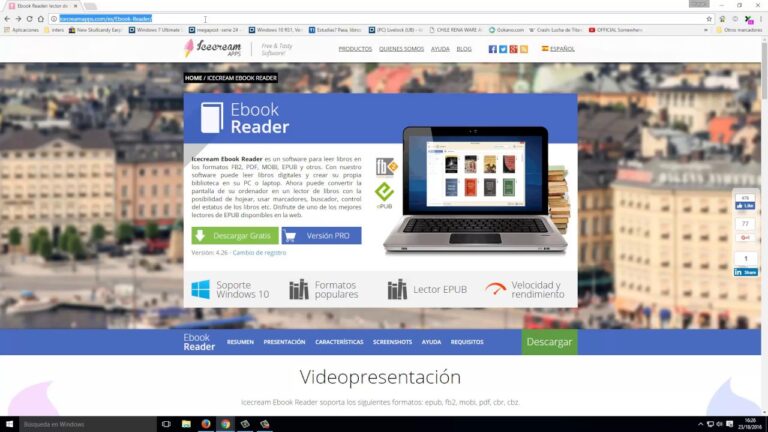Open File Explorer from the taskbar
This screenshot has height=432, width=768.
186,424
